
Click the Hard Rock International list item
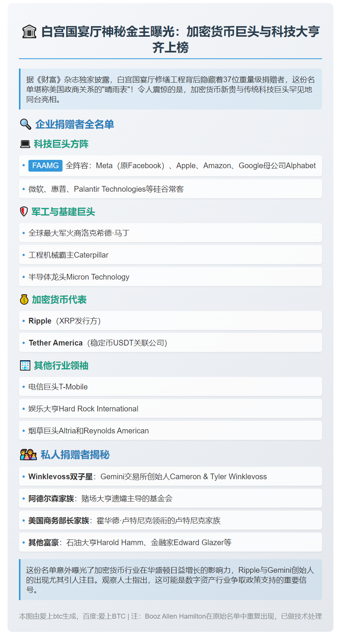tap(83, 409)
